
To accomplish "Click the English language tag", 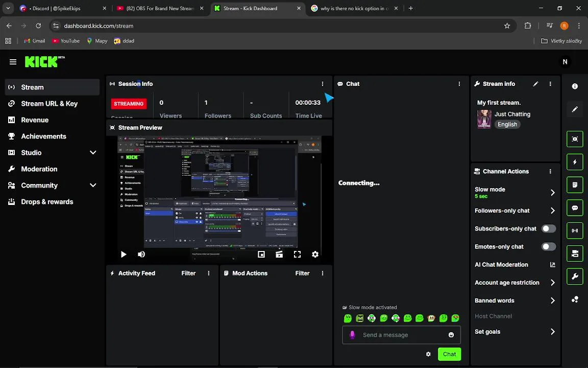I will [x=507, y=124].
